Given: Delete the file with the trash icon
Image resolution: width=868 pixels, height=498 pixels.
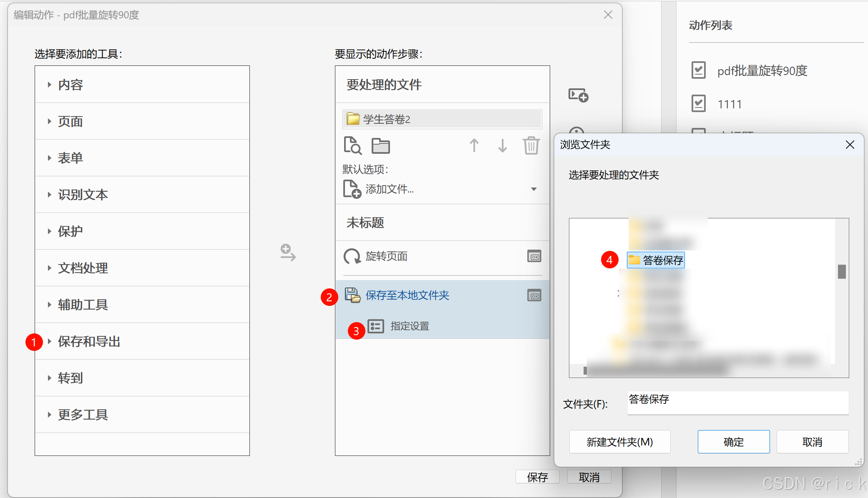Looking at the screenshot, I should (x=531, y=145).
